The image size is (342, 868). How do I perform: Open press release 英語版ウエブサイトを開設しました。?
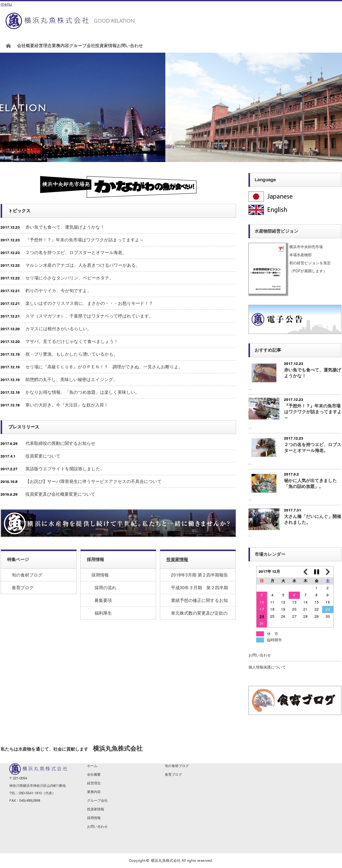[x=65, y=469]
